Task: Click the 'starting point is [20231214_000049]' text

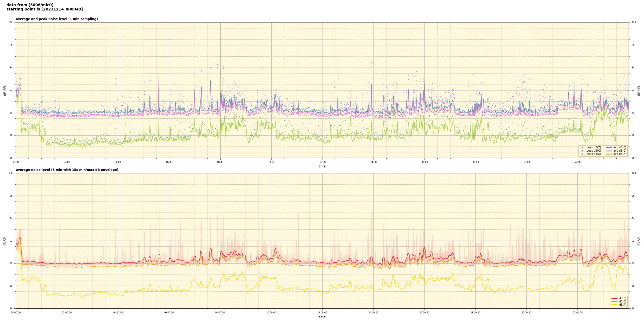Action: (x=45, y=9)
